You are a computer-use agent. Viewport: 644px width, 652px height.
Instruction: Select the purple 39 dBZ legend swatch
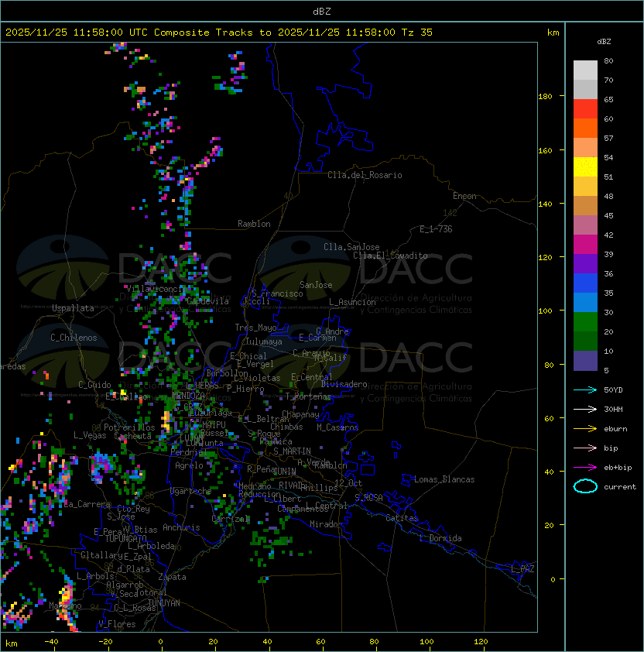pyautogui.click(x=585, y=263)
